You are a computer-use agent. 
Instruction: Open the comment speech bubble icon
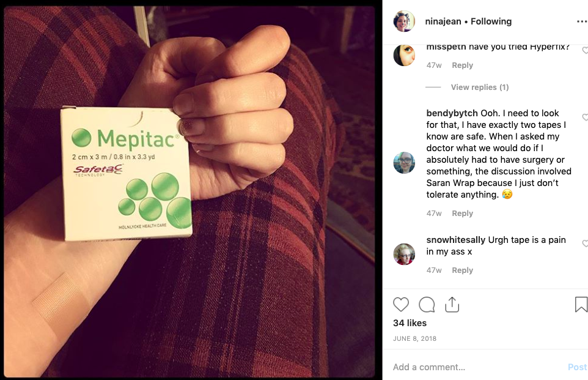click(x=427, y=305)
